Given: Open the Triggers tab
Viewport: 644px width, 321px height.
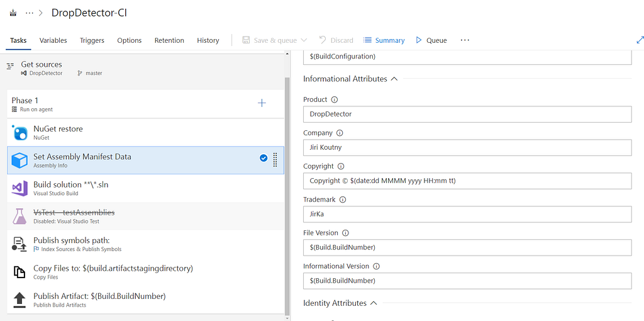Looking at the screenshot, I should tap(92, 40).
